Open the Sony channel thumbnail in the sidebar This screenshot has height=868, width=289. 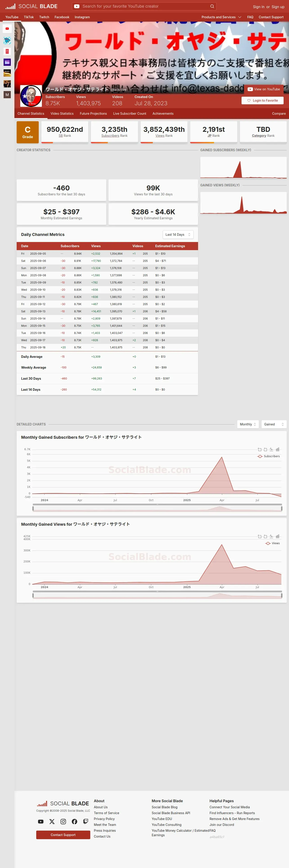coord(7,73)
